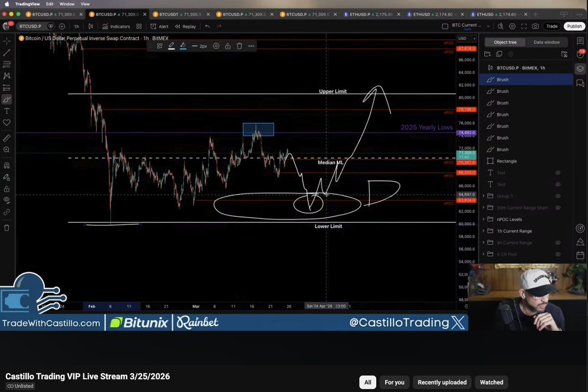Open the Edit menu in menu bar

(x=49, y=4)
